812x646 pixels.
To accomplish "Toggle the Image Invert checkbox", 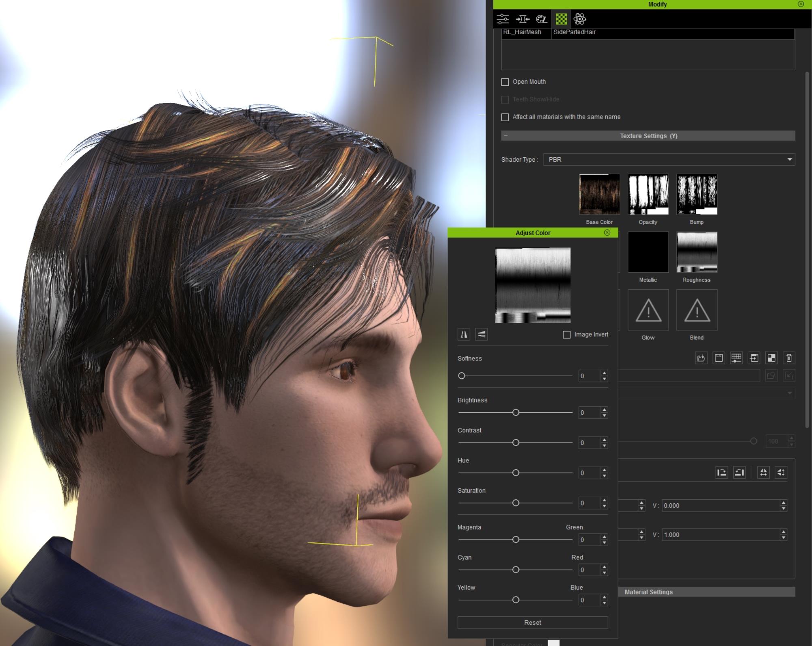I will pos(567,335).
